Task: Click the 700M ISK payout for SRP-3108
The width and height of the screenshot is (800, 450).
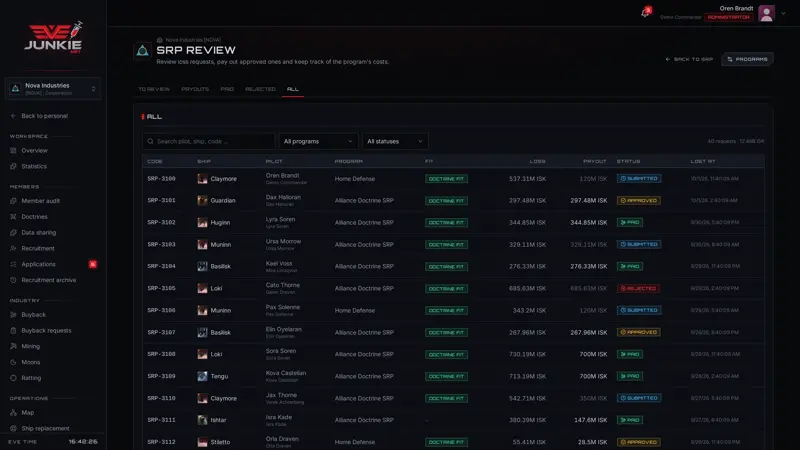Action: tap(593, 354)
